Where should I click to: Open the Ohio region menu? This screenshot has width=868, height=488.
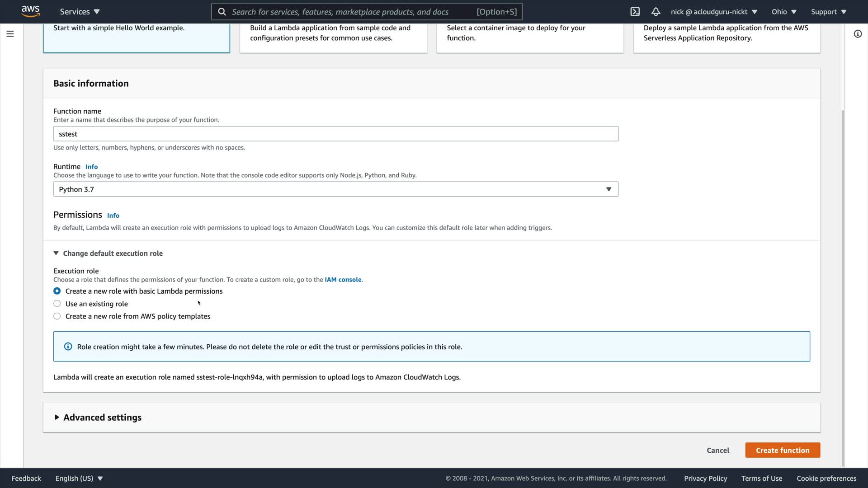tap(784, 12)
